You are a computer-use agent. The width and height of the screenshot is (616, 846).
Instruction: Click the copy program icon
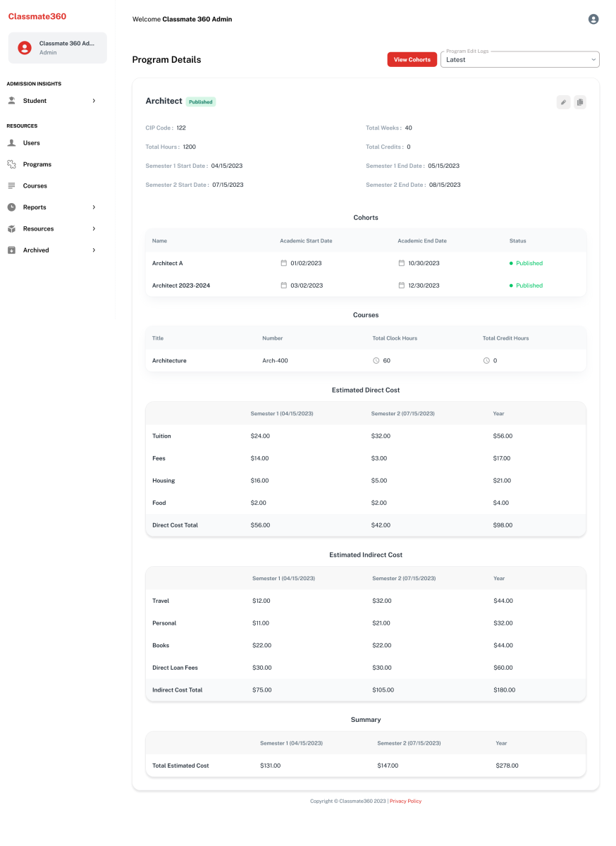click(x=579, y=102)
